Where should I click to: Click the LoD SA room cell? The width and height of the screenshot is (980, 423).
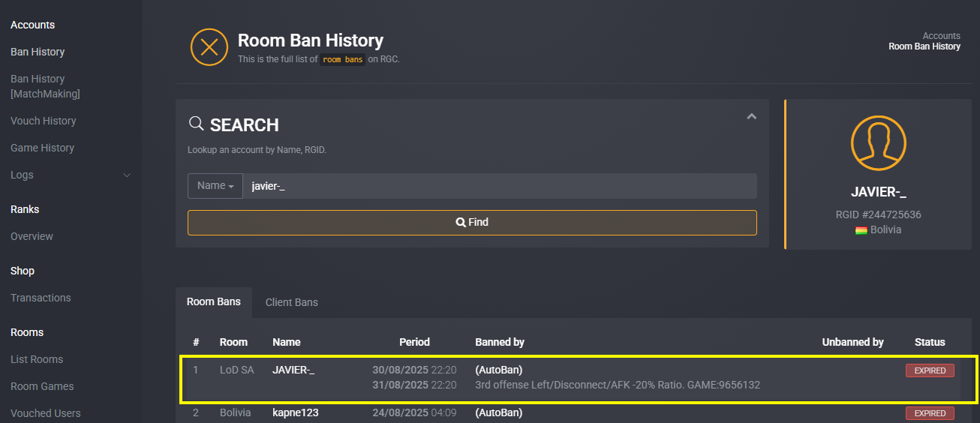(x=237, y=370)
